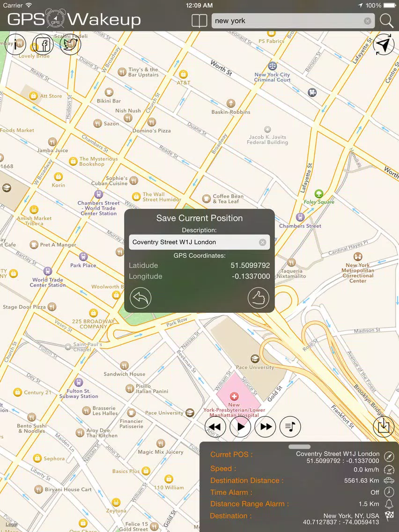399x532 pixels.
Task: Clear the 'new york' search text
Action: [x=368, y=21]
